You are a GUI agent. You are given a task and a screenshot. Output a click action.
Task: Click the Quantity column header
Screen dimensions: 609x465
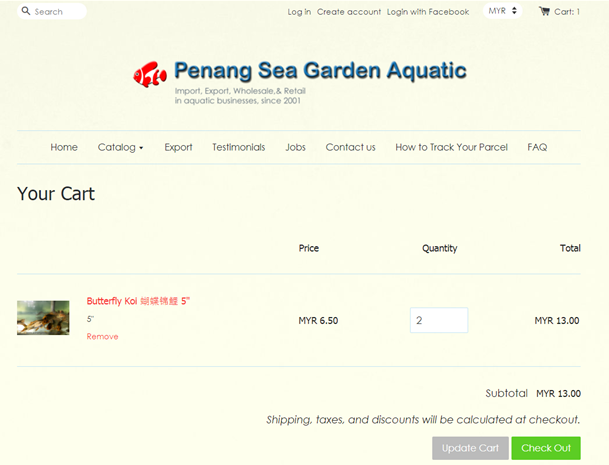tap(439, 248)
